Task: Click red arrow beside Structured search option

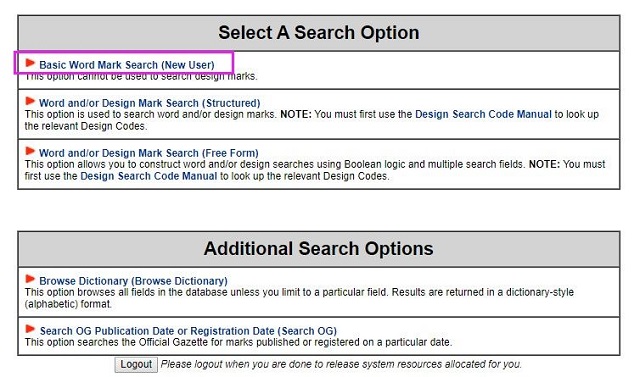Action: [x=30, y=101]
